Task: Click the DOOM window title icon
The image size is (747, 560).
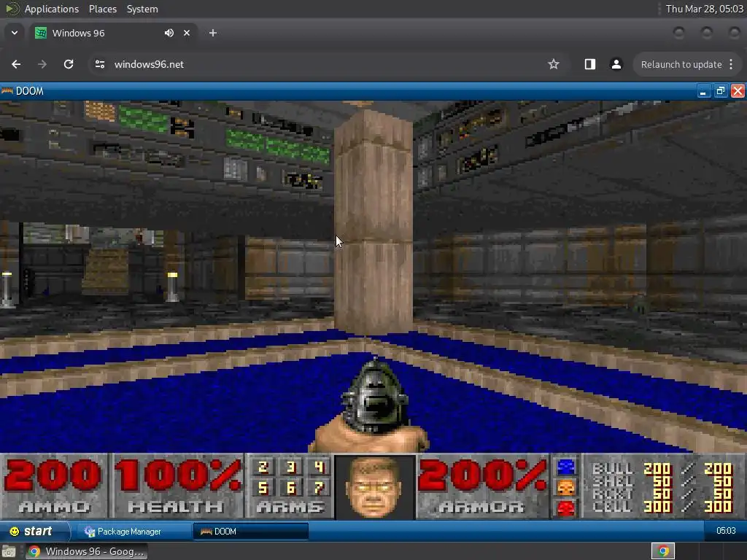Action: click(7, 91)
